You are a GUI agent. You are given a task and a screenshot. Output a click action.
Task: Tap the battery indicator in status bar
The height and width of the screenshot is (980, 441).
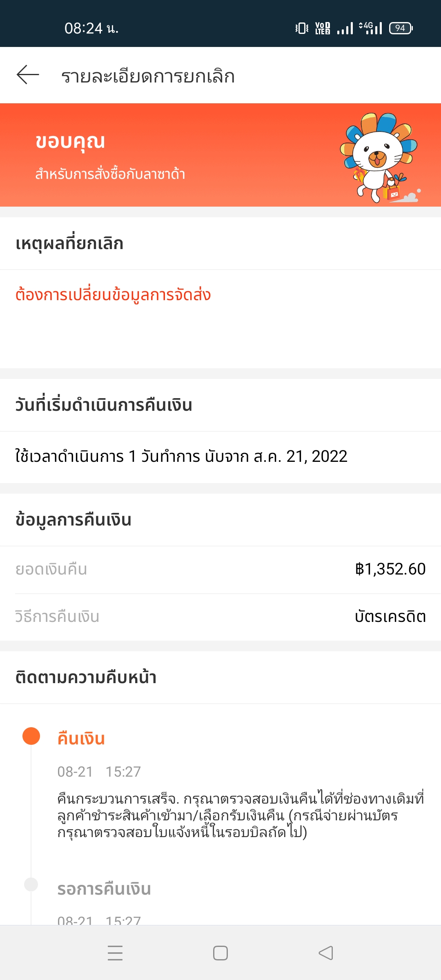pos(401,28)
